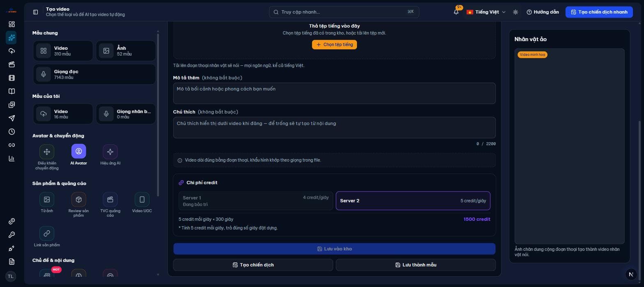Choose the TVC quảng cáo tool

(x=110, y=205)
